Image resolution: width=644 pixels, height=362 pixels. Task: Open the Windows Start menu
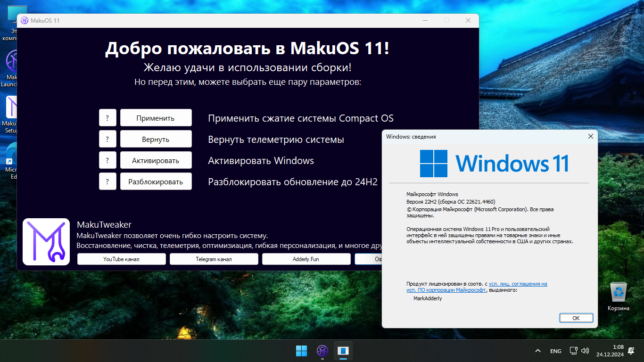click(301, 351)
